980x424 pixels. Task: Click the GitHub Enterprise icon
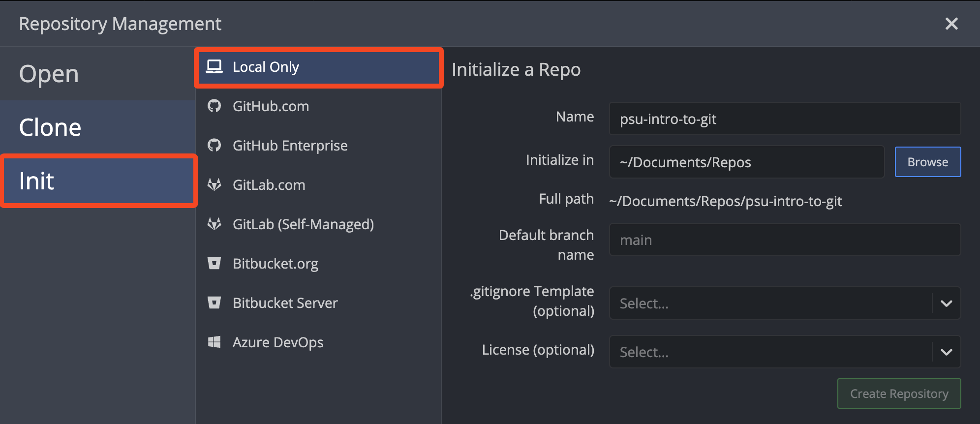pos(214,145)
